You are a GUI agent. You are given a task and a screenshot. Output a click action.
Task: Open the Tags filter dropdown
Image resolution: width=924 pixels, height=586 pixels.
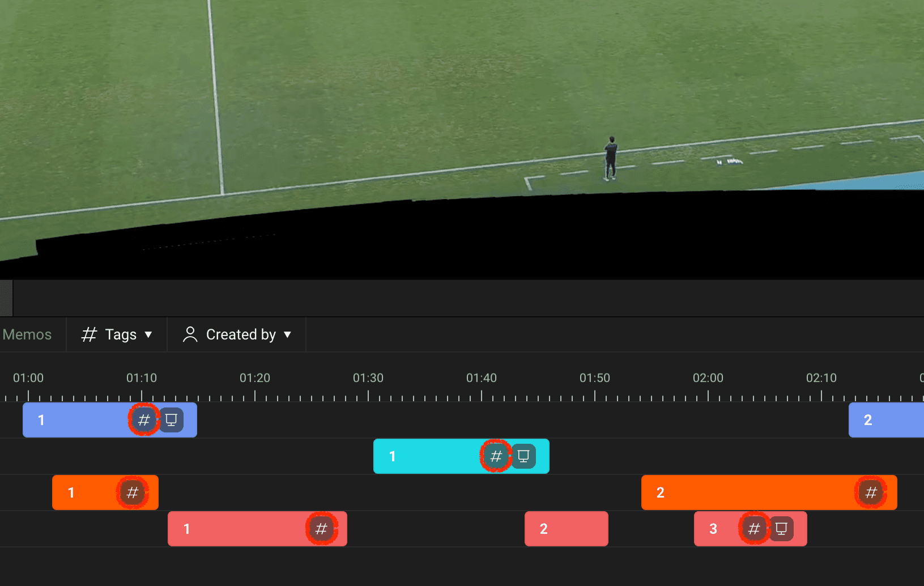[x=117, y=334]
